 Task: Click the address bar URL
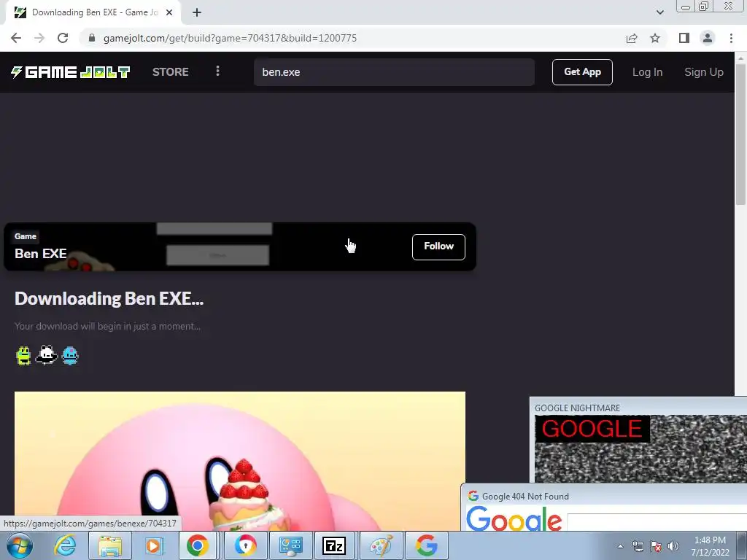coord(230,38)
